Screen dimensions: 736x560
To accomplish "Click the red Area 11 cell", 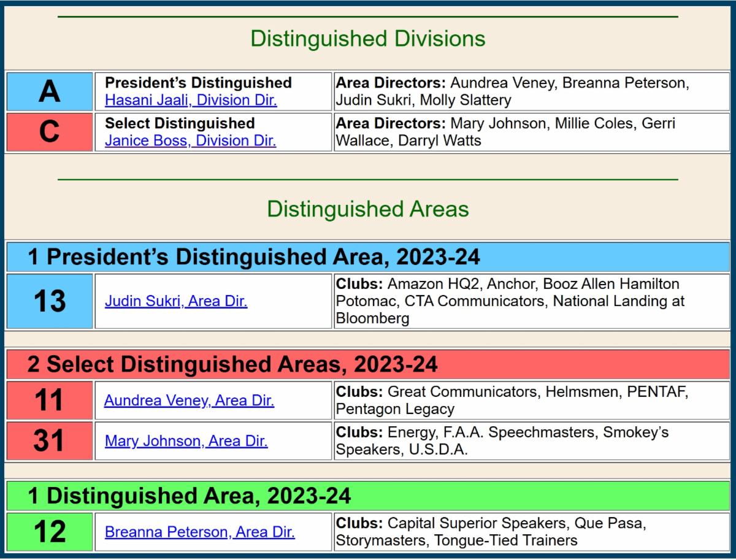I will click(x=50, y=401).
